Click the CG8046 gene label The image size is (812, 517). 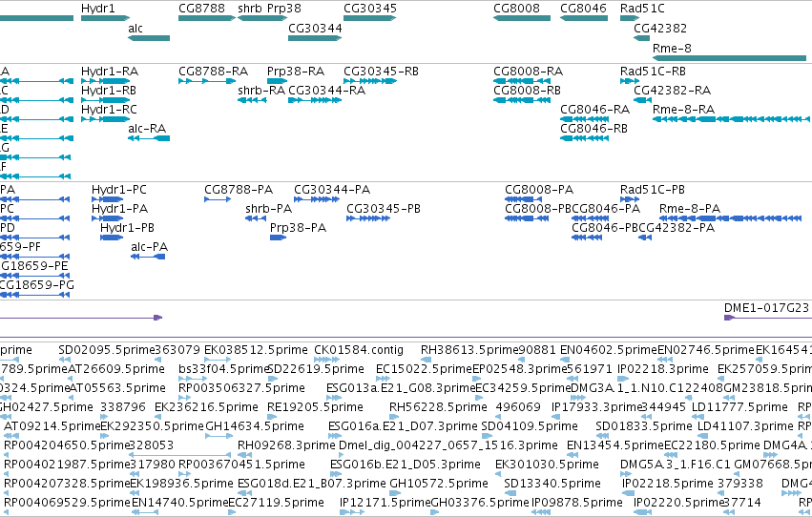click(583, 9)
